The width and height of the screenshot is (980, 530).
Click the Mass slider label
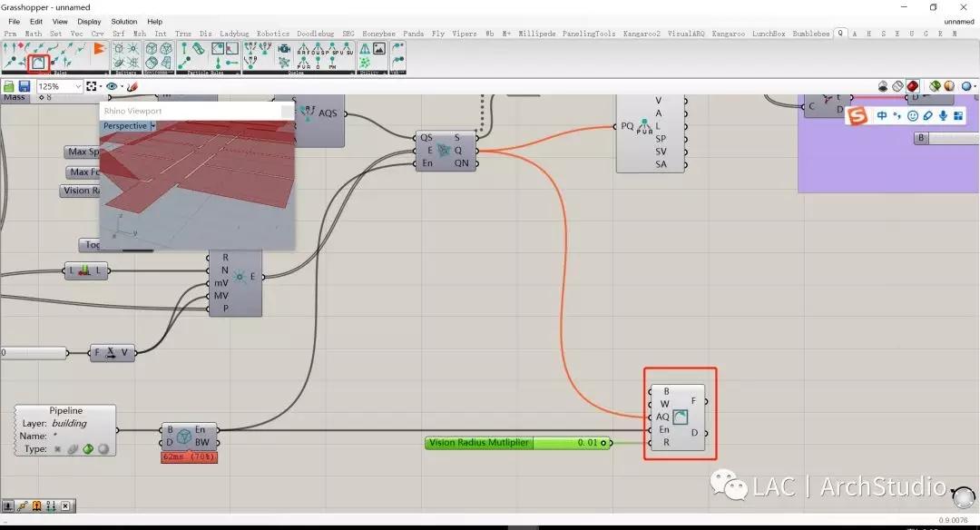tap(14, 97)
